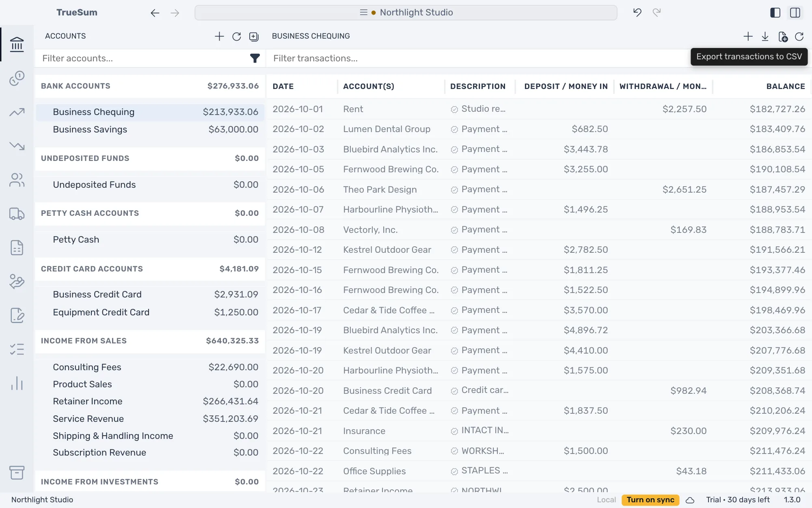Viewport: 812px width, 508px height.
Task: Add a new account with plus icon
Action: pos(219,37)
